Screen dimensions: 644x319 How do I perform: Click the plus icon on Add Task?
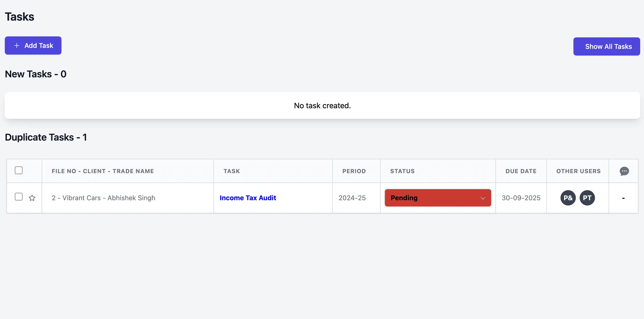coord(17,46)
